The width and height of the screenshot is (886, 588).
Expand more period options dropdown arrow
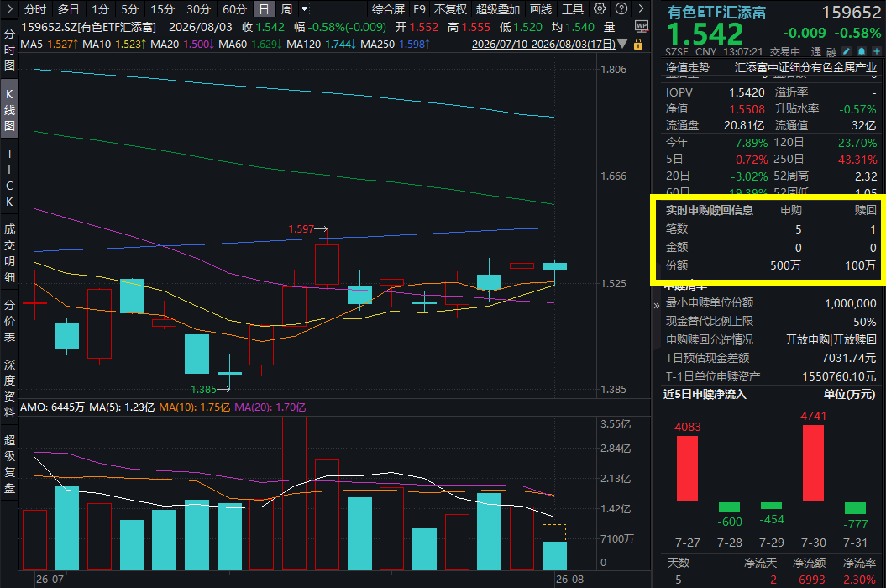coord(305,9)
